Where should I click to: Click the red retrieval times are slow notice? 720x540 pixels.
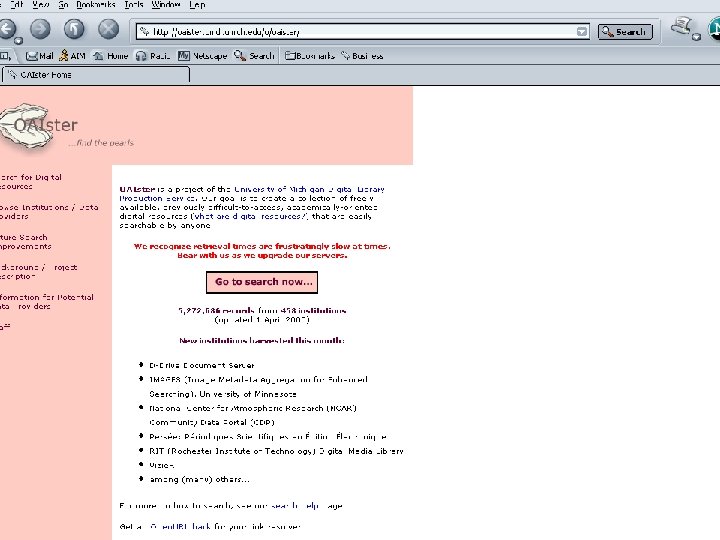coord(262,251)
